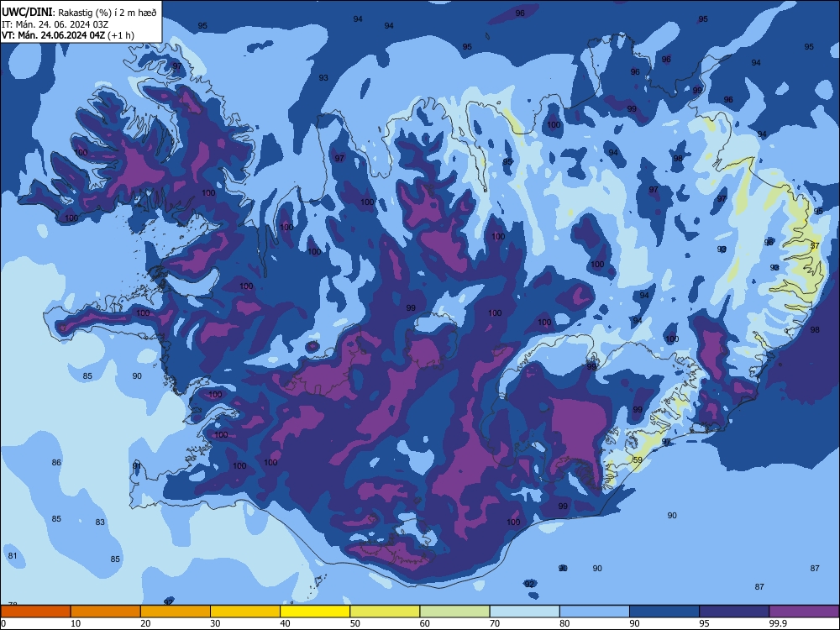Click the legend swatch between 10 and 20
The width and height of the screenshot is (840, 630).
tap(106, 612)
